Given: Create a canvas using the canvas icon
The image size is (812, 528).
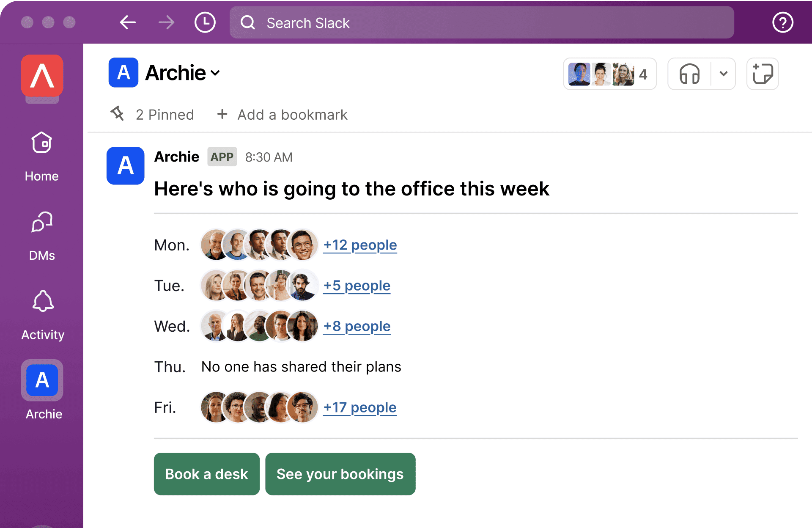Looking at the screenshot, I should pos(762,74).
